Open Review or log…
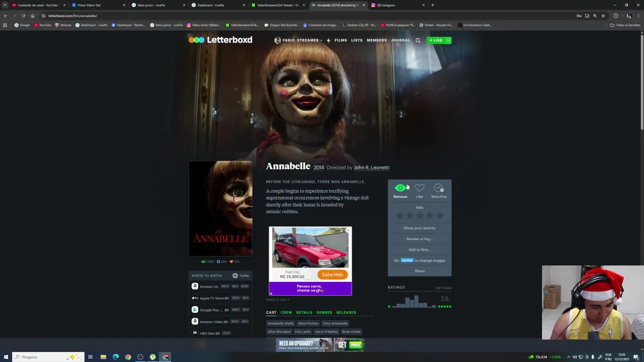The height and width of the screenshot is (362, 644). [420, 239]
